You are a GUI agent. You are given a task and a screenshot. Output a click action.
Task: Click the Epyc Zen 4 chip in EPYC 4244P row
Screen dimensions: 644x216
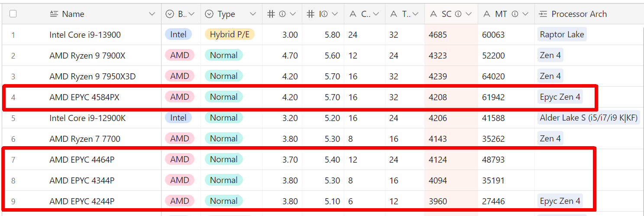tap(560, 201)
